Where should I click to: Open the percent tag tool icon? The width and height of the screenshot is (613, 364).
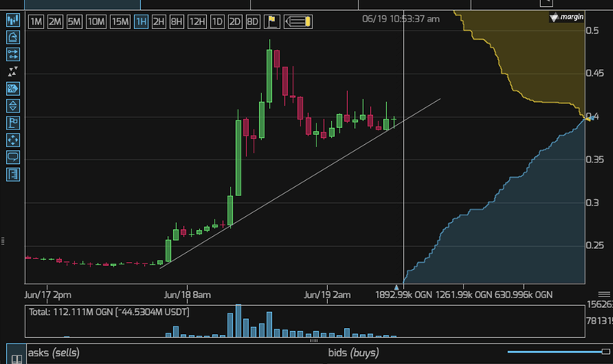pos(13,89)
